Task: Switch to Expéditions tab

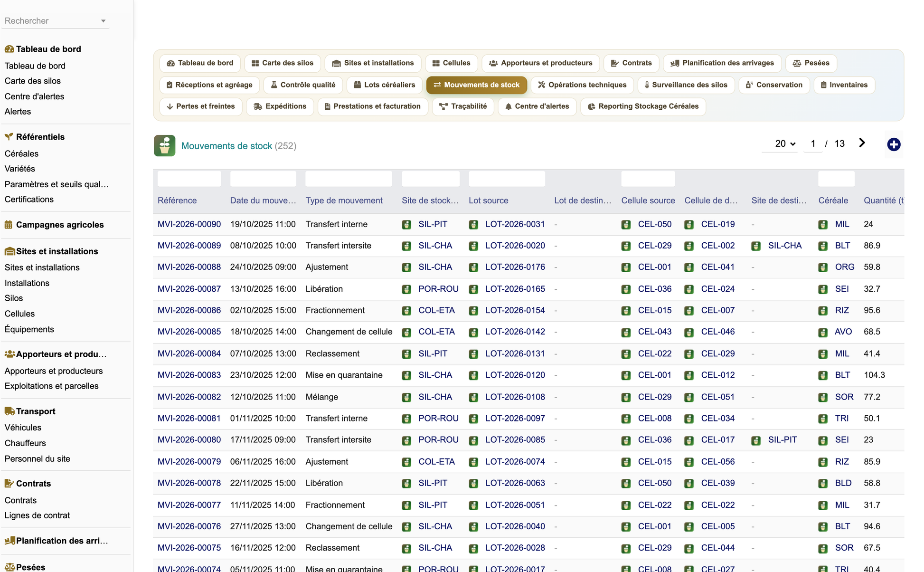Action: click(280, 106)
